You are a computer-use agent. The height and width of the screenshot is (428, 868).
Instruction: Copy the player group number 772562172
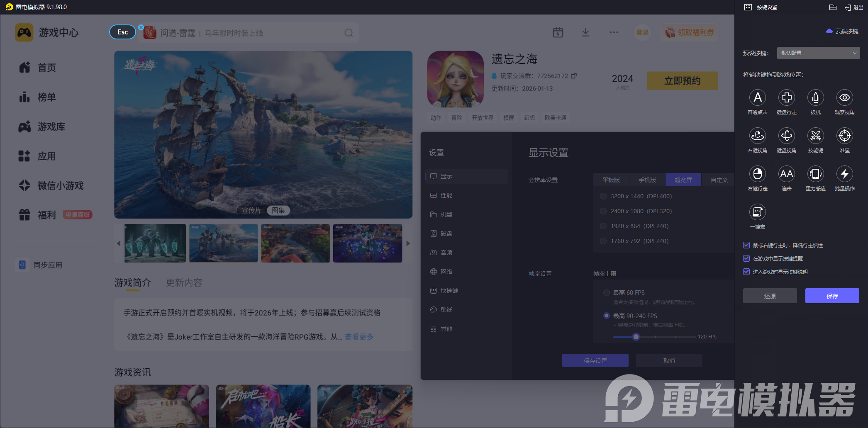tap(574, 76)
